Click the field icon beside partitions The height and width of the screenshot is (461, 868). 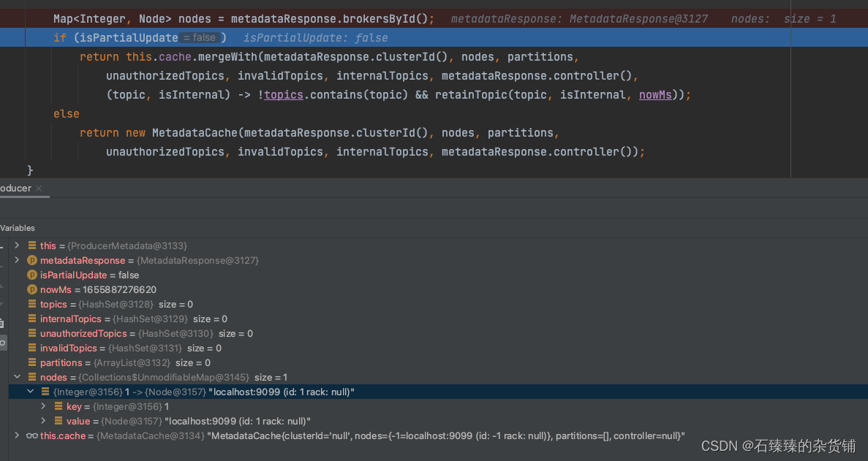32,362
